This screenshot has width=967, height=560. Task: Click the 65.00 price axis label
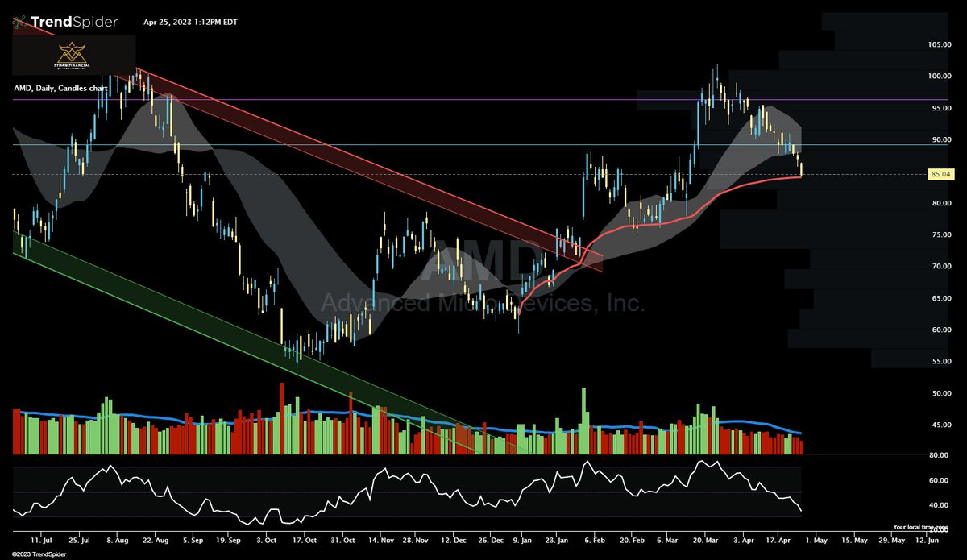[941, 298]
